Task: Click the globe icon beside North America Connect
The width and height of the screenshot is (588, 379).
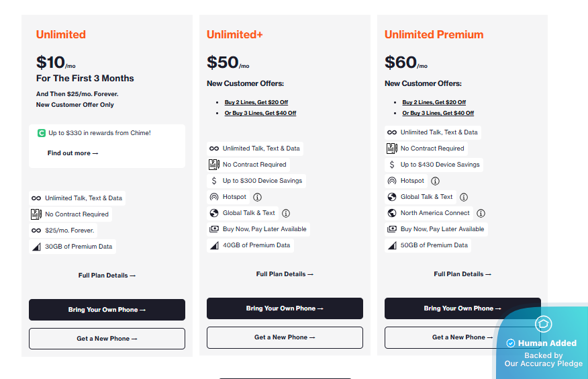Action: coord(392,213)
